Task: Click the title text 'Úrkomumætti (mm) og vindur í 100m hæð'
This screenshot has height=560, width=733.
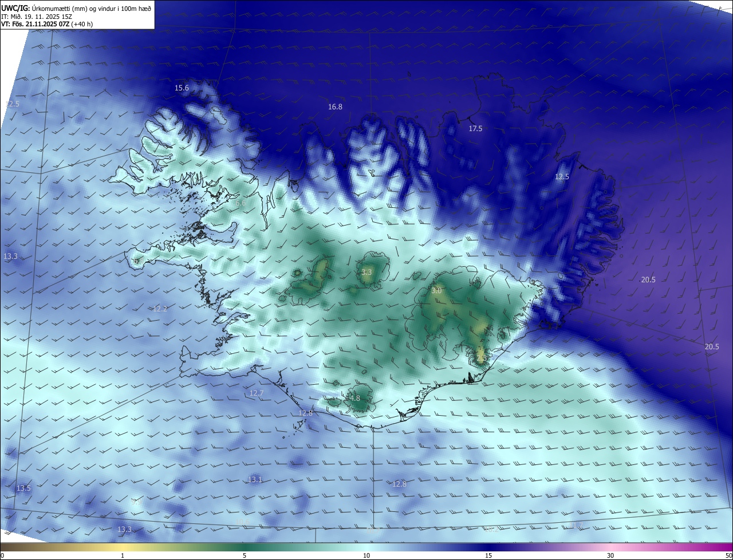Action: pos(92,8)
